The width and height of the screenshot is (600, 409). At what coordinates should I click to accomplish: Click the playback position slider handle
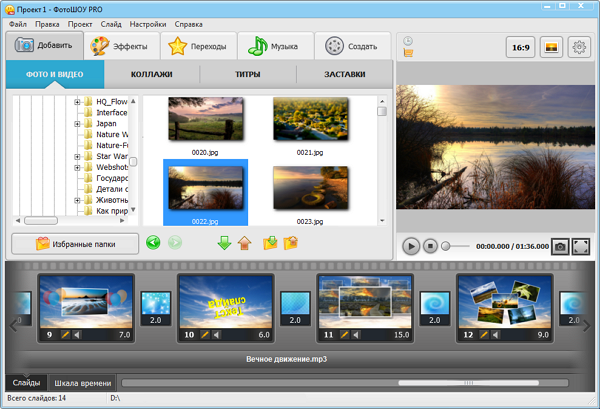pos(447,245)
